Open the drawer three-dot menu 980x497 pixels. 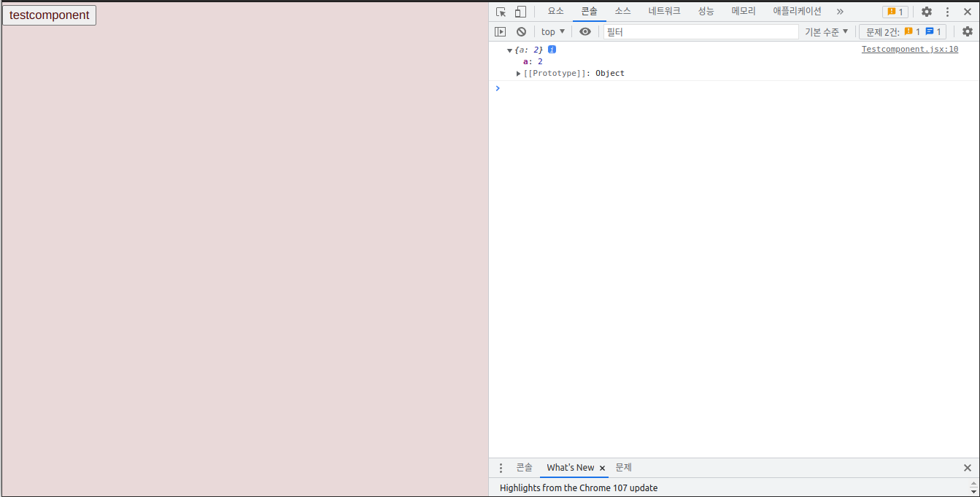coord(501,468)
